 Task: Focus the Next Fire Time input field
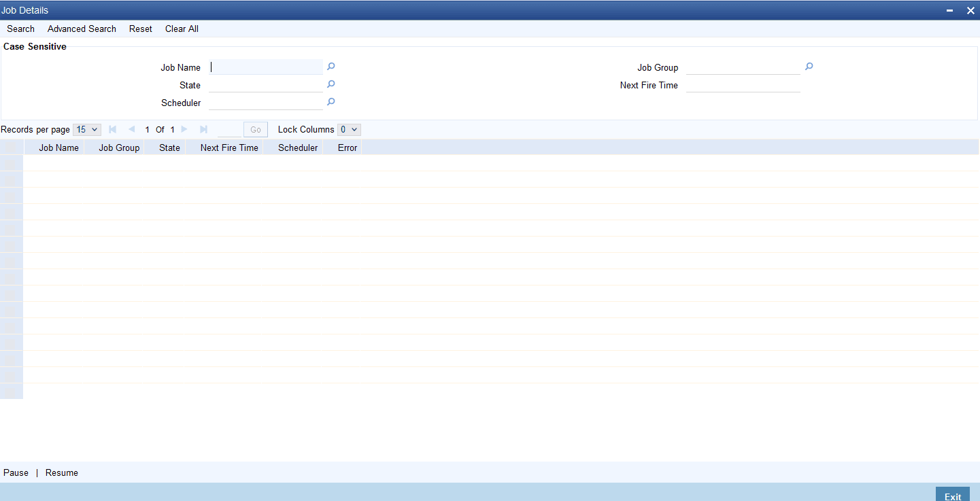coord(743,85)
